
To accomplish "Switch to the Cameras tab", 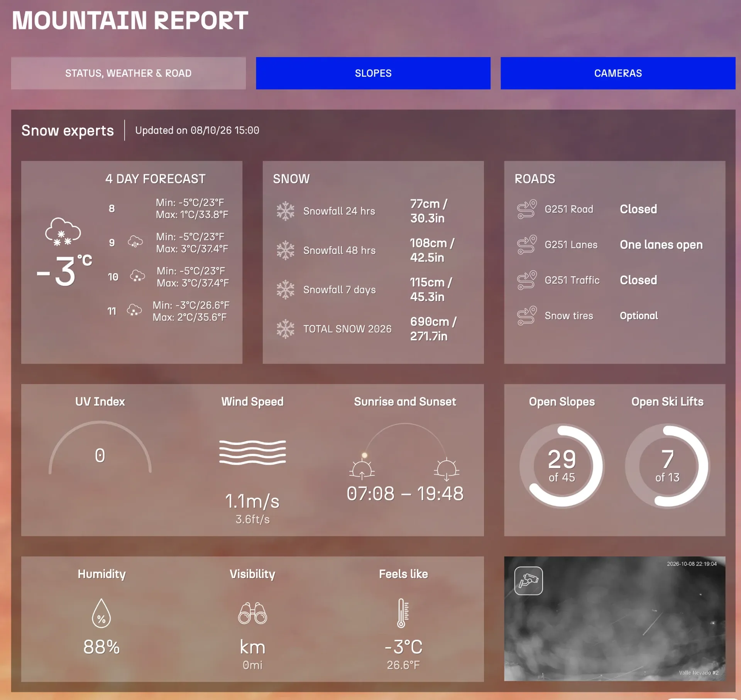I will pyautogui.click(x=618, y=73).
